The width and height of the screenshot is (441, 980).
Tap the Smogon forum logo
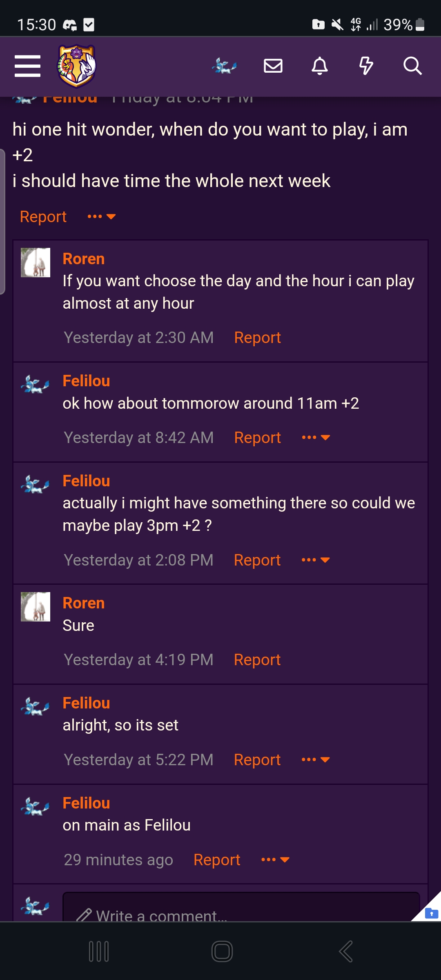[x=76, y=66]
